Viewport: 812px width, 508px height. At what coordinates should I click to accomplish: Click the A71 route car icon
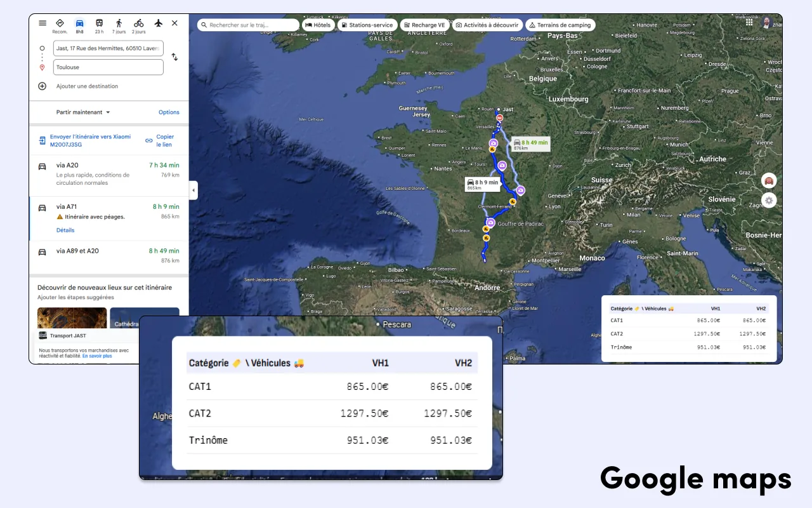(43, 208)
